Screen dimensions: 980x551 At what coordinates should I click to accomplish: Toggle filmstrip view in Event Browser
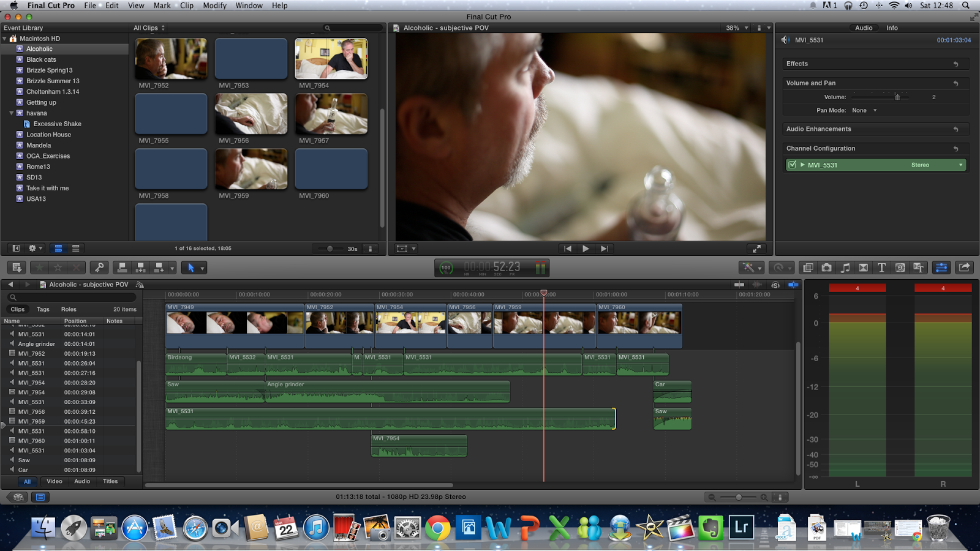point(58,248)
